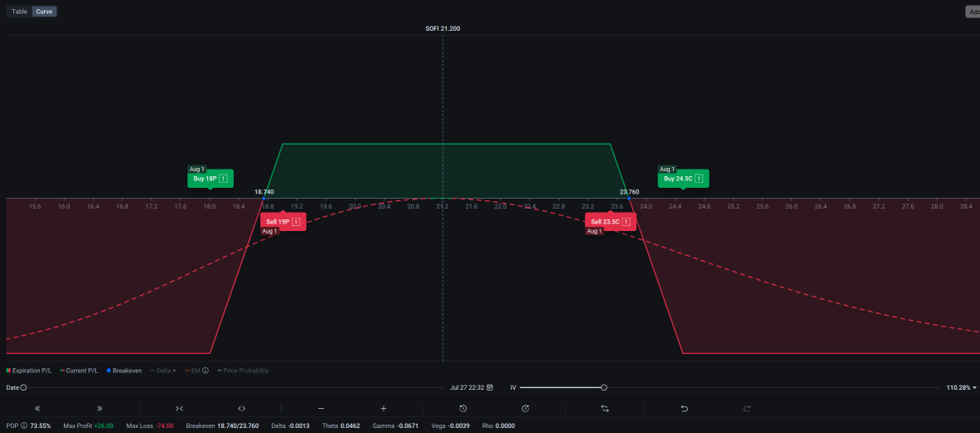Shift strikes right with double-chevron icon
This screenshot has height=433, width=980.
[100, 408]
